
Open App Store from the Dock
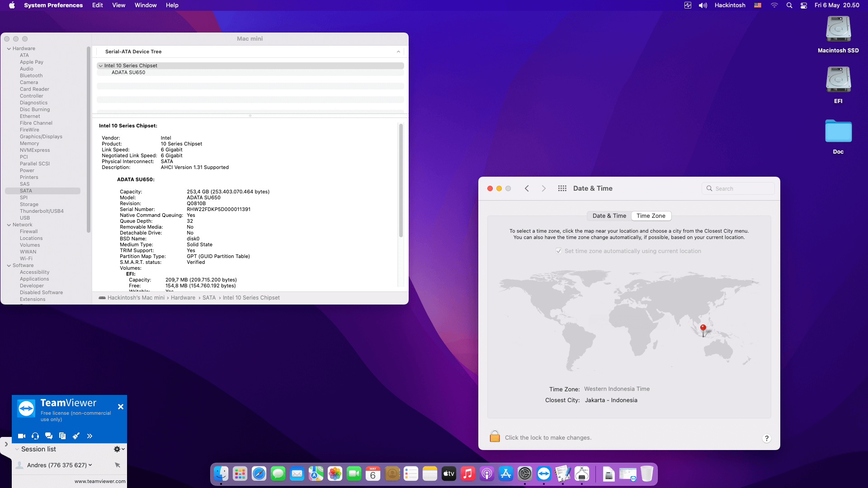coord(505,474)
